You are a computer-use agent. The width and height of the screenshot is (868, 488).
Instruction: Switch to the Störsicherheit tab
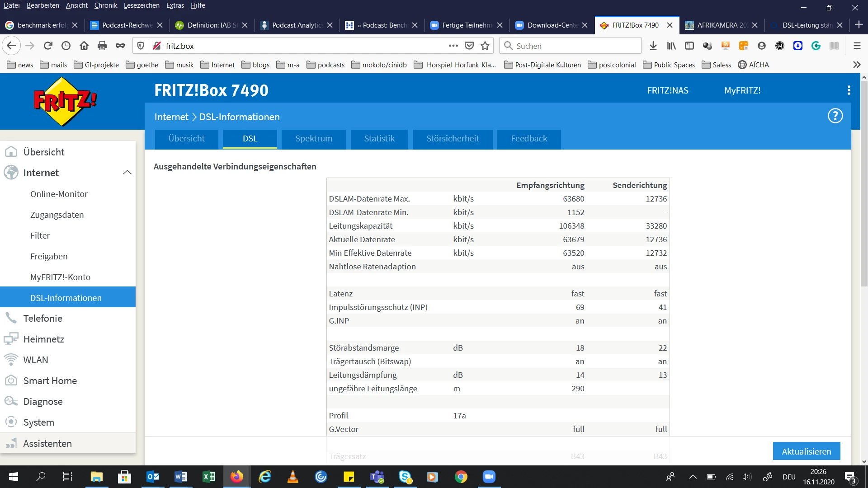click(452, 139)
